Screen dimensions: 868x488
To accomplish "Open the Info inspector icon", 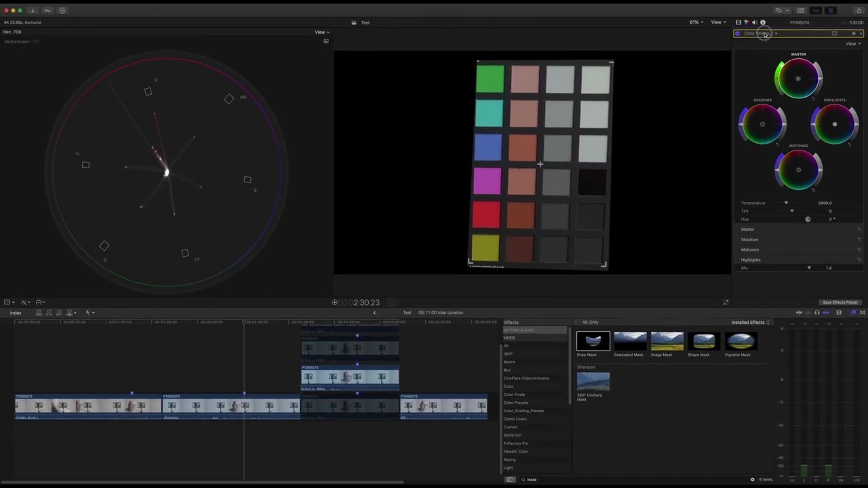I will [762, 22].
